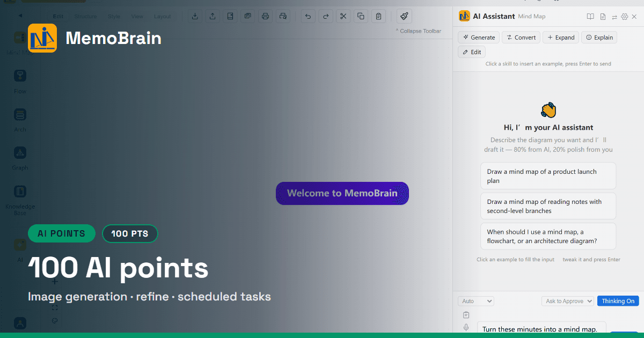Click the Convert skill button

click(521, 38)
